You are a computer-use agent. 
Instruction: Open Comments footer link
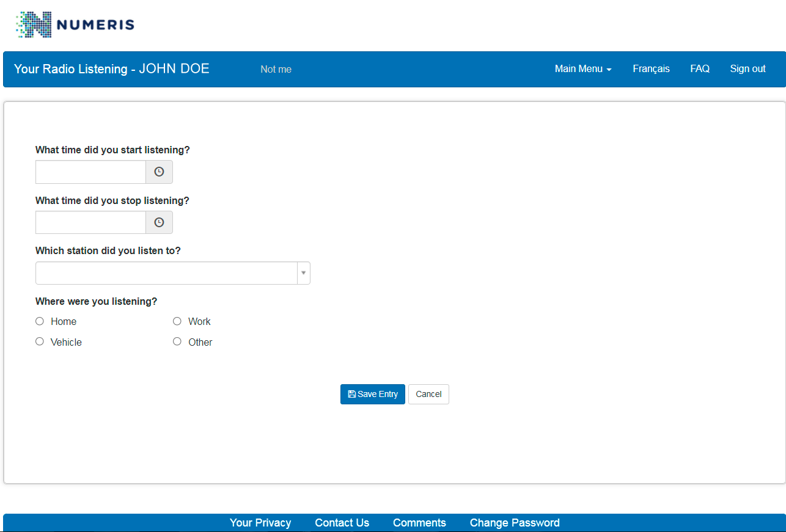pyautogui.click(x=419, y=523)
